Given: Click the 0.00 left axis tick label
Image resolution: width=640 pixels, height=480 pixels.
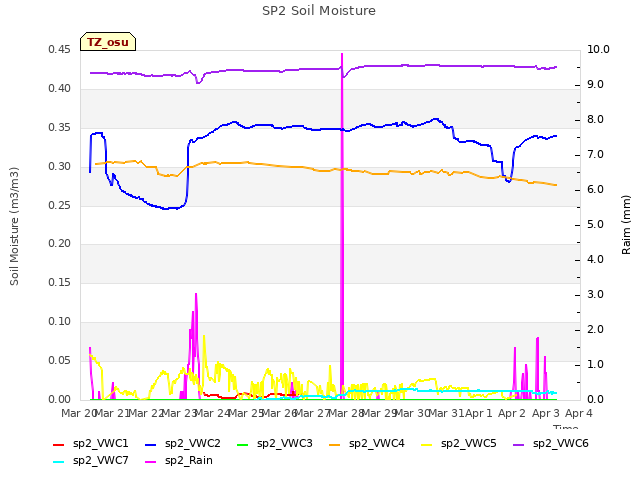Looking at the screenshot, I should (59, 399).
